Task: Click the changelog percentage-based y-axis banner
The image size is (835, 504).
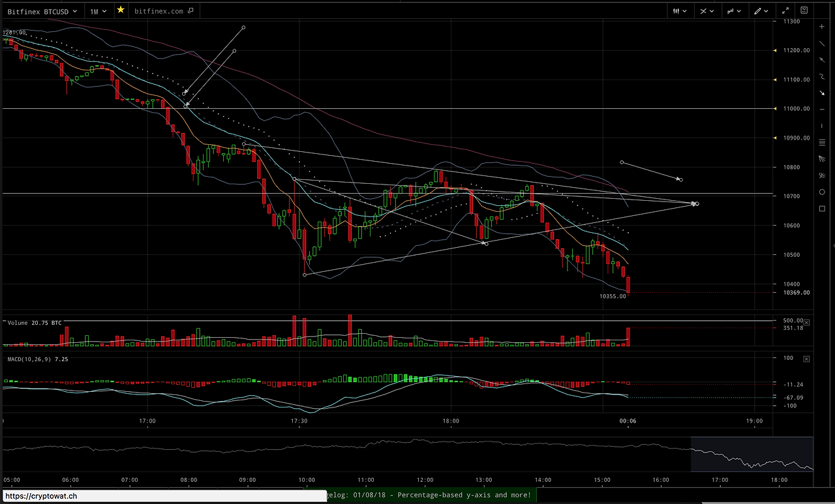Action: 431,495
